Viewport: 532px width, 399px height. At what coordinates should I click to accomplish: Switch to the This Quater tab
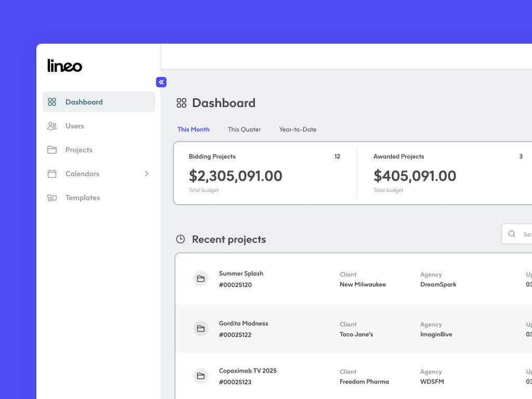244,129
